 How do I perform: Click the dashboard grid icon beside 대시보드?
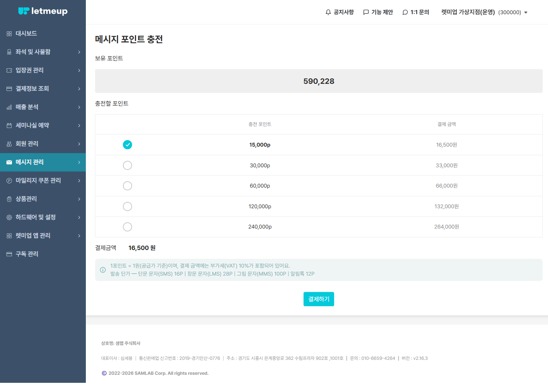9,34
